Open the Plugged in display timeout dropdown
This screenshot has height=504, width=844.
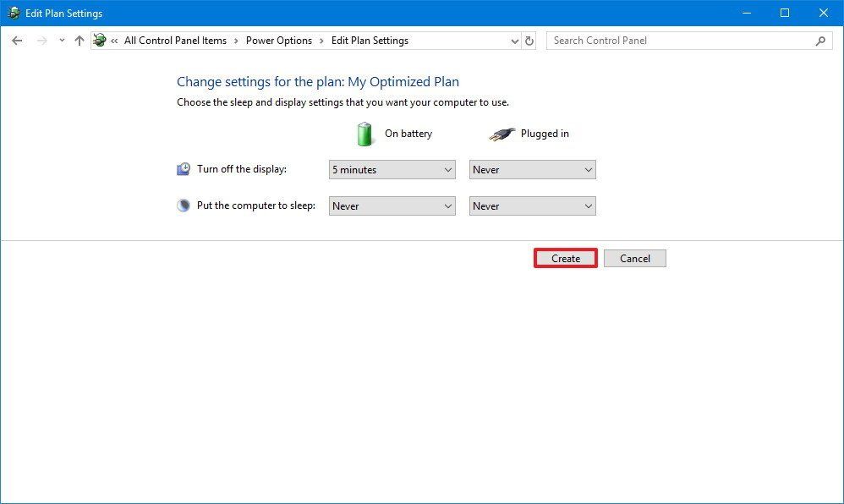[532, 169]
